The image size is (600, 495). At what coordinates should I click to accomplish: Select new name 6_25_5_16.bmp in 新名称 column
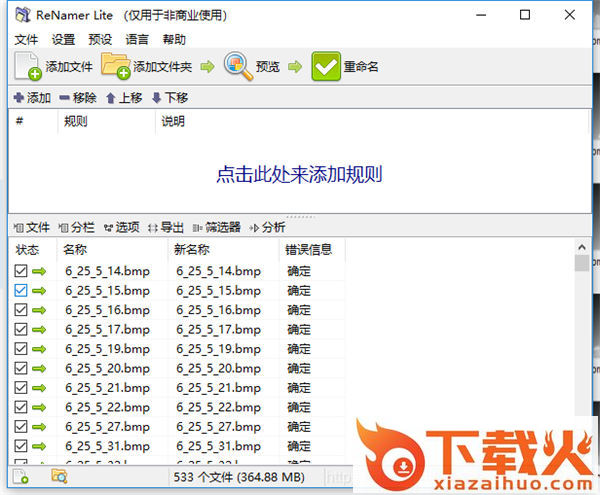click(x=218, y=310)
